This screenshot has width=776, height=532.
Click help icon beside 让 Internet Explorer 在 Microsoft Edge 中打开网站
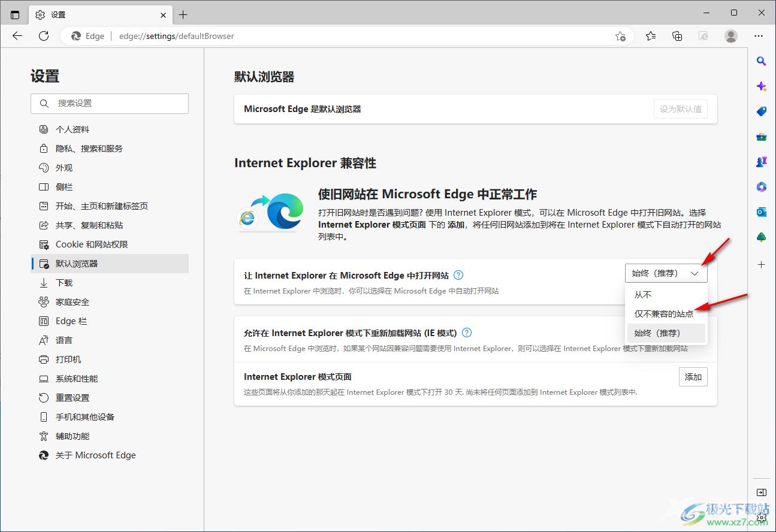pyautogui.click(x=458, y=276)
